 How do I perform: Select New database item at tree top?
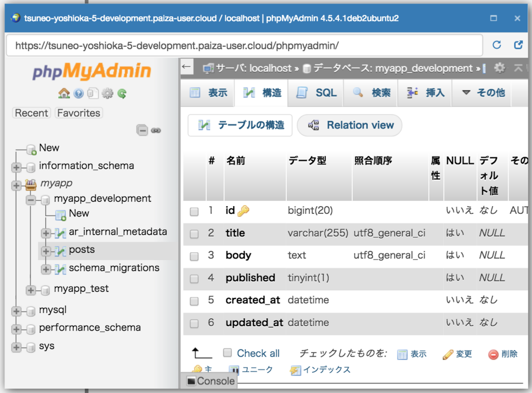[49, 148]
